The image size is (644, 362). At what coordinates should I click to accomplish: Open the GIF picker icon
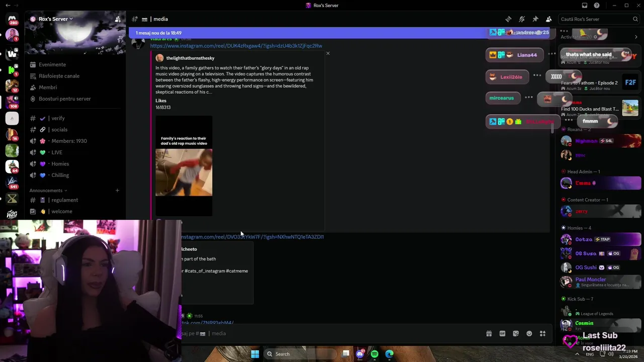tap(502, 333)
